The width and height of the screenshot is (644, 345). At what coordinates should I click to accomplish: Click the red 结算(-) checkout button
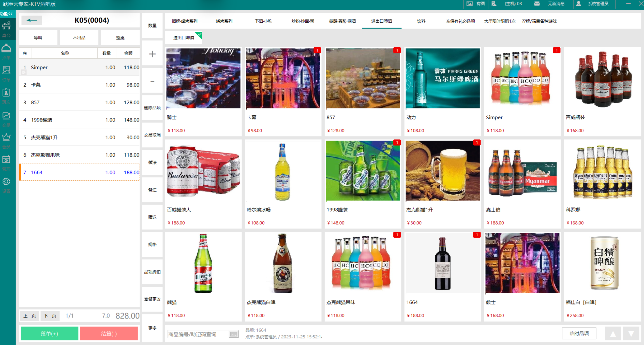coord(109,334)
